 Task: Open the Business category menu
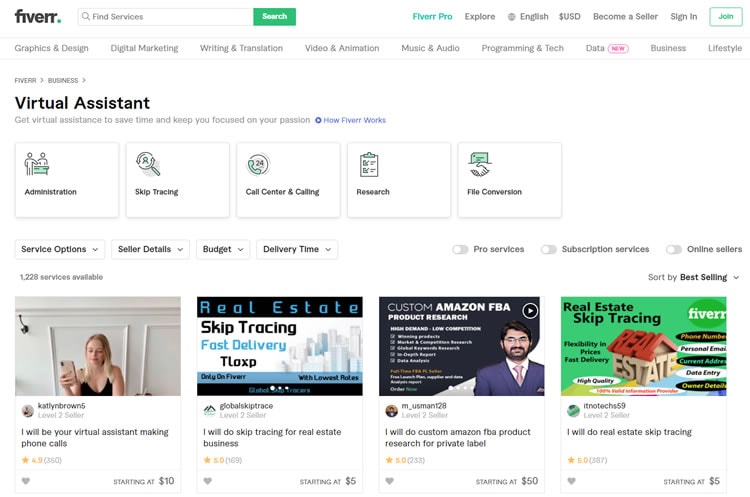[668, 48]
